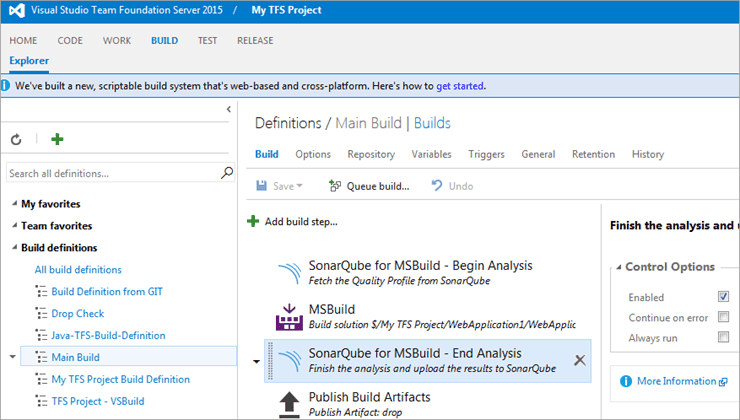
Task: Click the search magnifier icon
Action: click(227, 173)
